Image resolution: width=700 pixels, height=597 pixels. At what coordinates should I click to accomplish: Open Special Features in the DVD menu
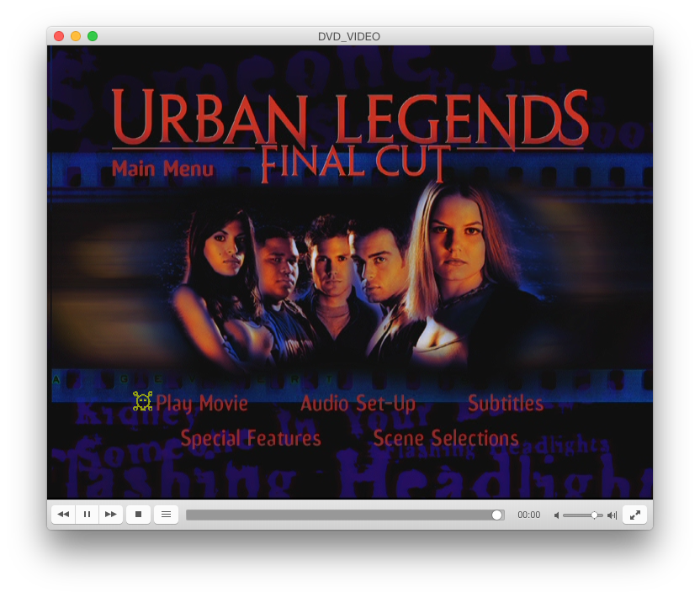(x=251, y=438)
